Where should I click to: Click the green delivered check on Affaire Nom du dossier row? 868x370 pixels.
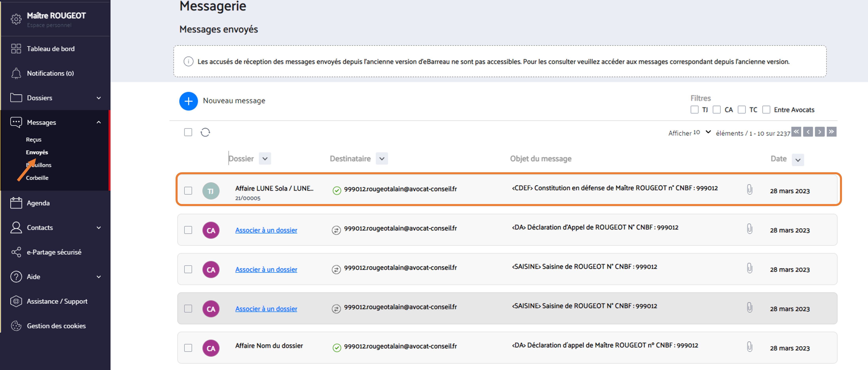point(337,348)
